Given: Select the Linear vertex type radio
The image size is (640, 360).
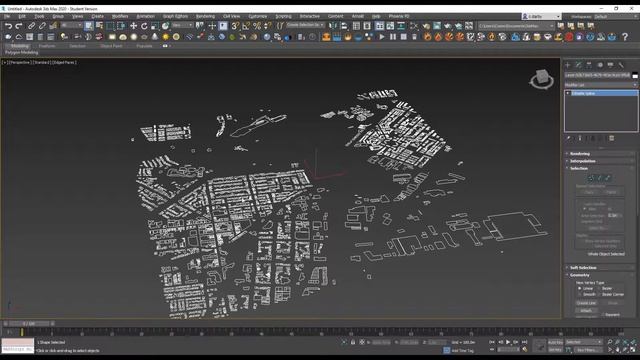Looking at the screenshot, I should [x=580, y=288].
